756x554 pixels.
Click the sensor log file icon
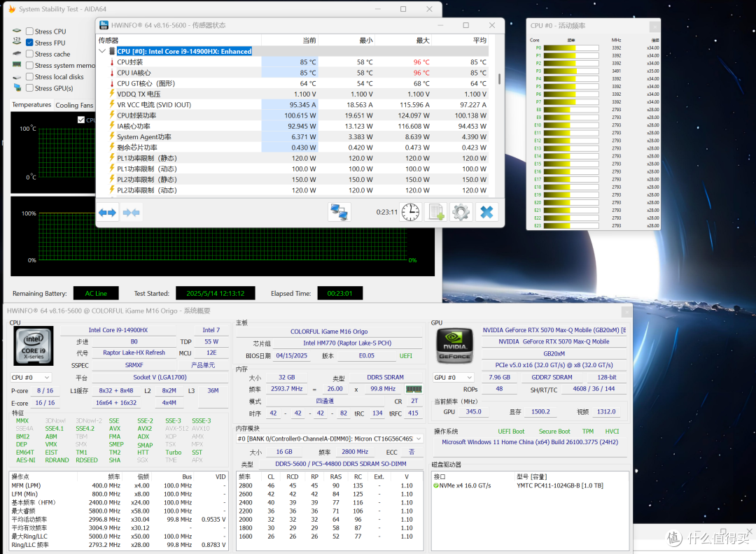coord(436,212)
